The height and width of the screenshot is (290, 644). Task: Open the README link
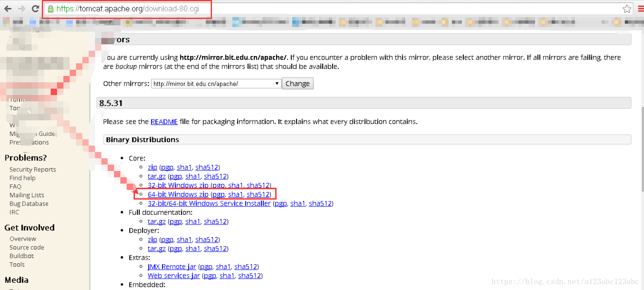(164, 122)
